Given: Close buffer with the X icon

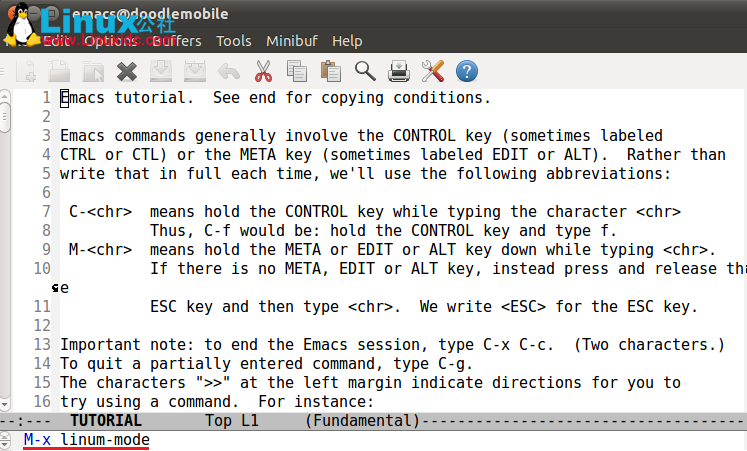Looking at the screenshot, I should [127, 72].
